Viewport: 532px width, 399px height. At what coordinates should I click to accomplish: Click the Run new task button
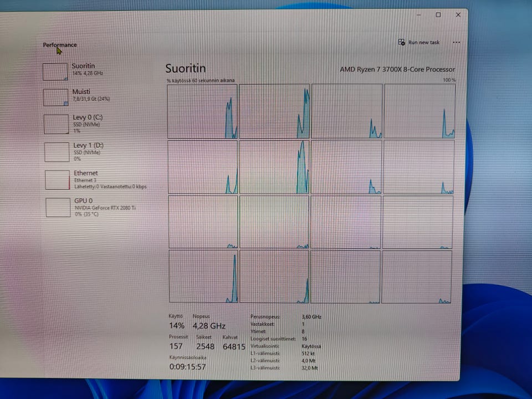[x=419, y=43]
